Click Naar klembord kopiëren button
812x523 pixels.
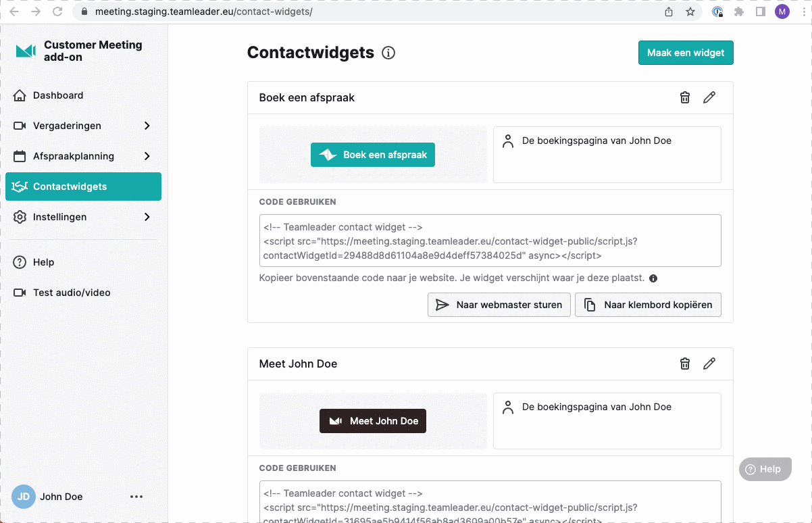tap(648, 305)
